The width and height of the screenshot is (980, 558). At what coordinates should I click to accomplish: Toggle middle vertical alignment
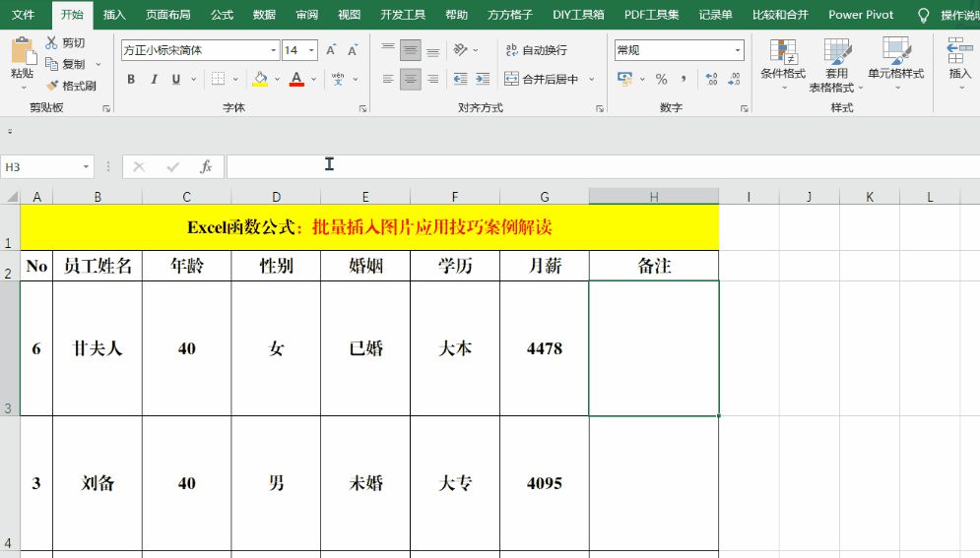(x=410, y=50)
